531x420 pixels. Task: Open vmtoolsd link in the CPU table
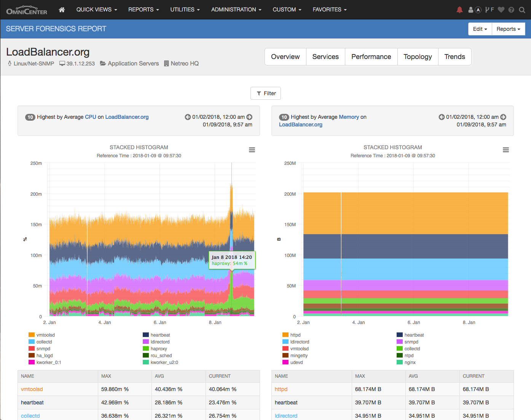(x=32, y=389)
